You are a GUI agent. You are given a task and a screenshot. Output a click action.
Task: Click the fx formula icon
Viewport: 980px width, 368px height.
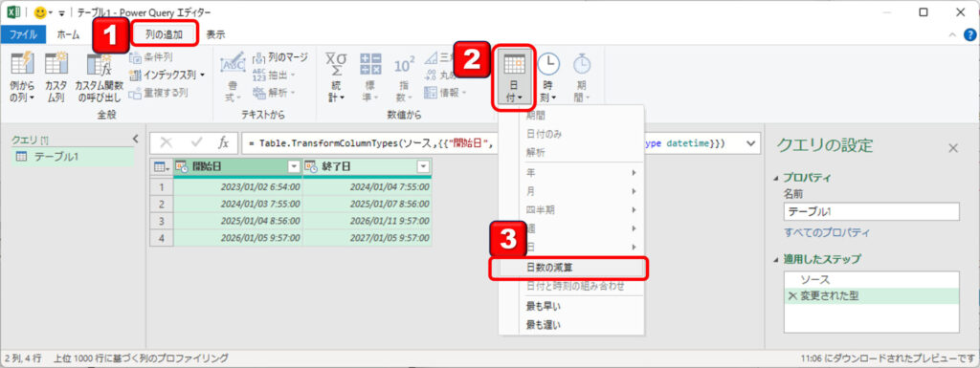(223, 142)
